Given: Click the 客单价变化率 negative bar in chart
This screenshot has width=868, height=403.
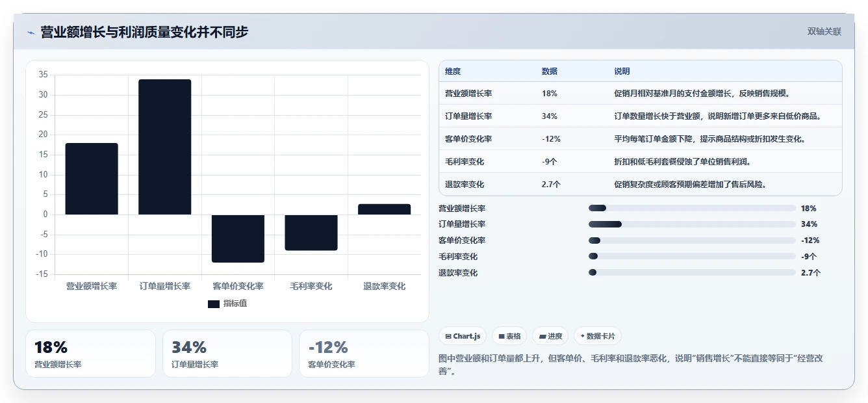Looking at the screenshot, I should click(238, 239).
